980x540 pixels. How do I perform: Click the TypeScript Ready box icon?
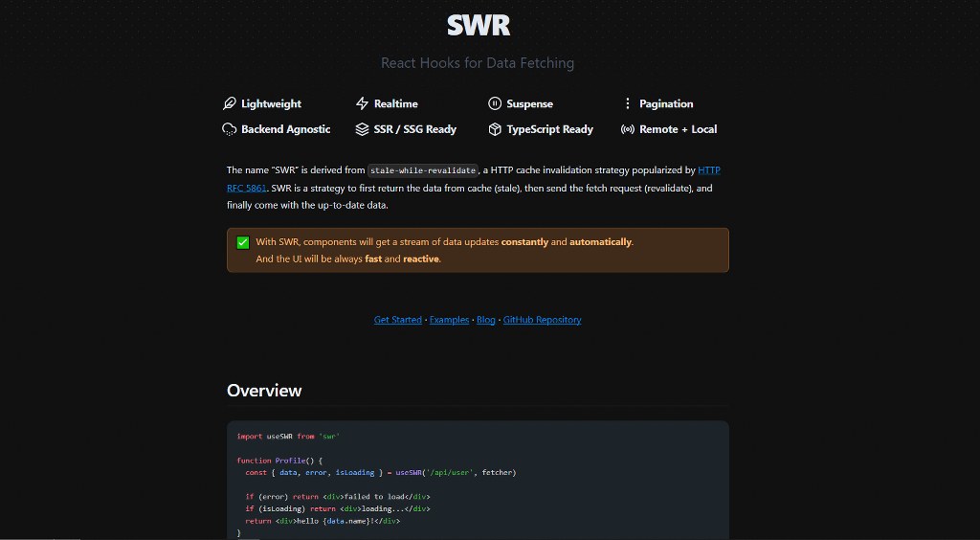(495, 129)
